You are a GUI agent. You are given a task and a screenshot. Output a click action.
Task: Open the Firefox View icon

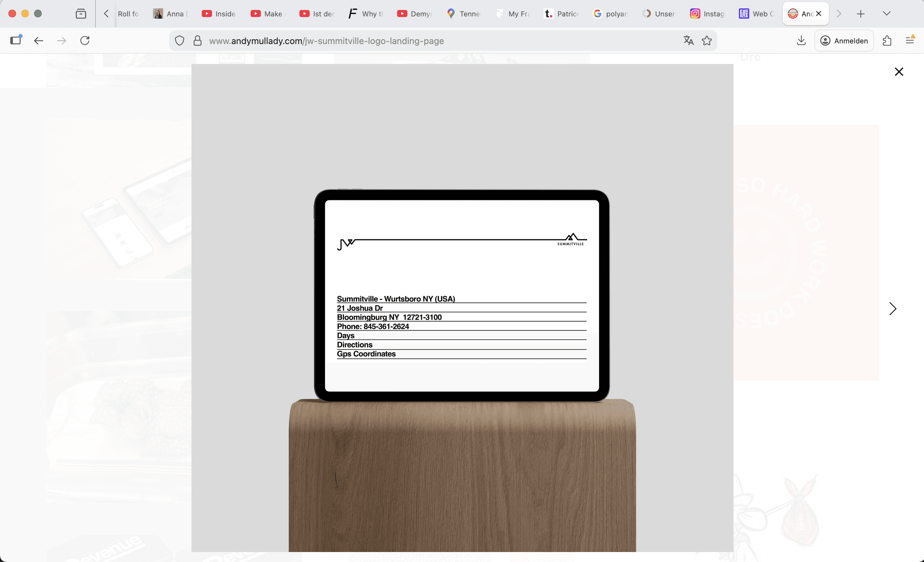[81, 14]
